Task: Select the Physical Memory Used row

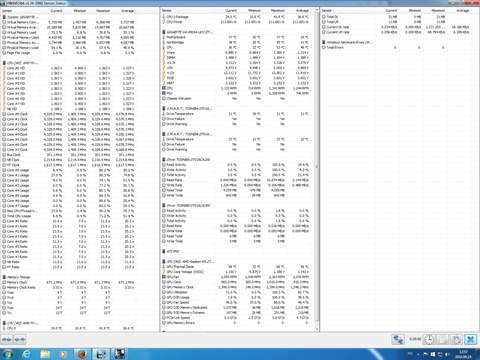Action: (x=68, y=37)
